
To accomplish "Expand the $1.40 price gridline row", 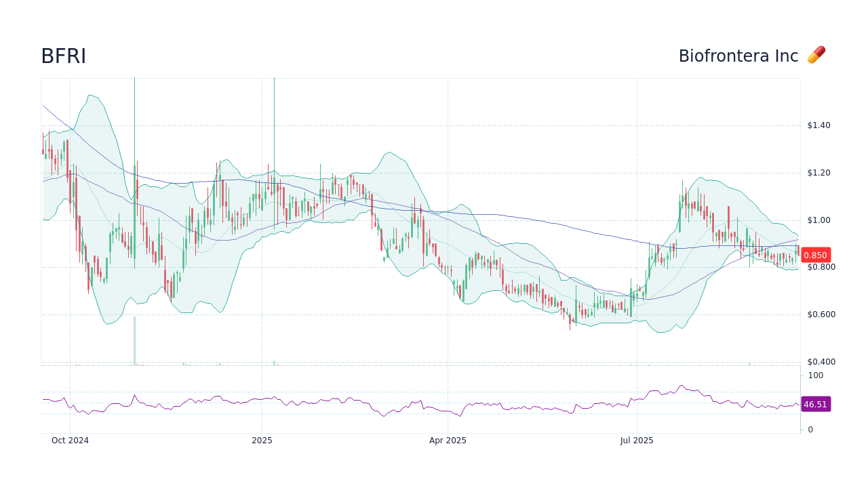I will coord(818,125).
